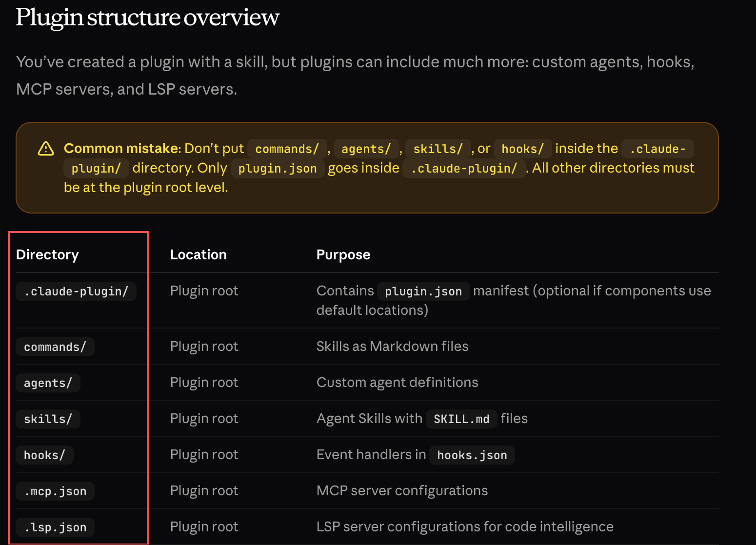Viewport: 756px width, 545px height.
Task: Click .claude-plugin/ in the table's Directory column
Action: [76, 292]
